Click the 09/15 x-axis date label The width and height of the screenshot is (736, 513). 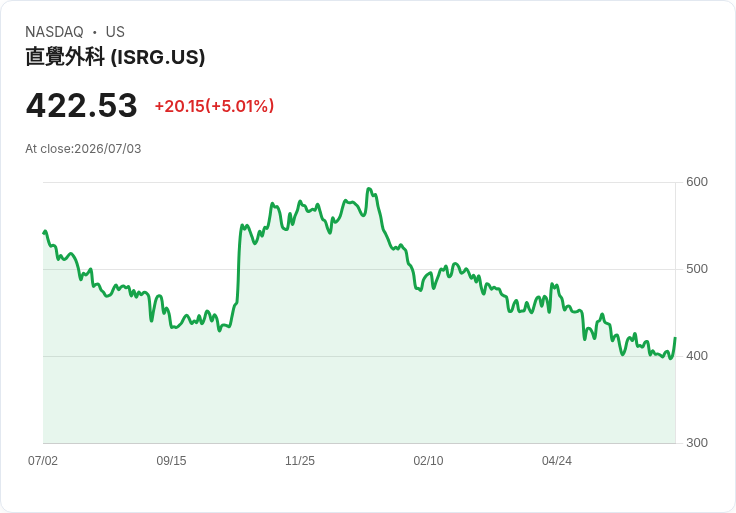171,460
